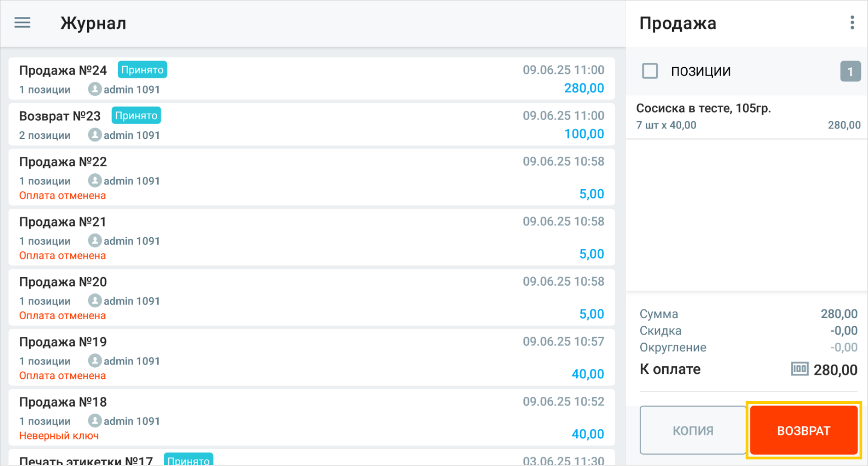Open Продажа №22 with cancelled payment

pos(311,177)
